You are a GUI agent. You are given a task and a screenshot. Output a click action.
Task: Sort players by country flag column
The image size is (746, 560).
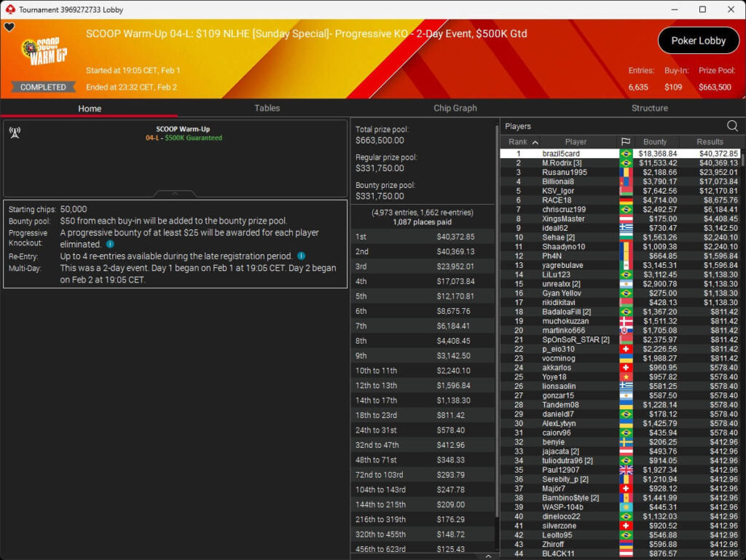click(x=625, y=142)
